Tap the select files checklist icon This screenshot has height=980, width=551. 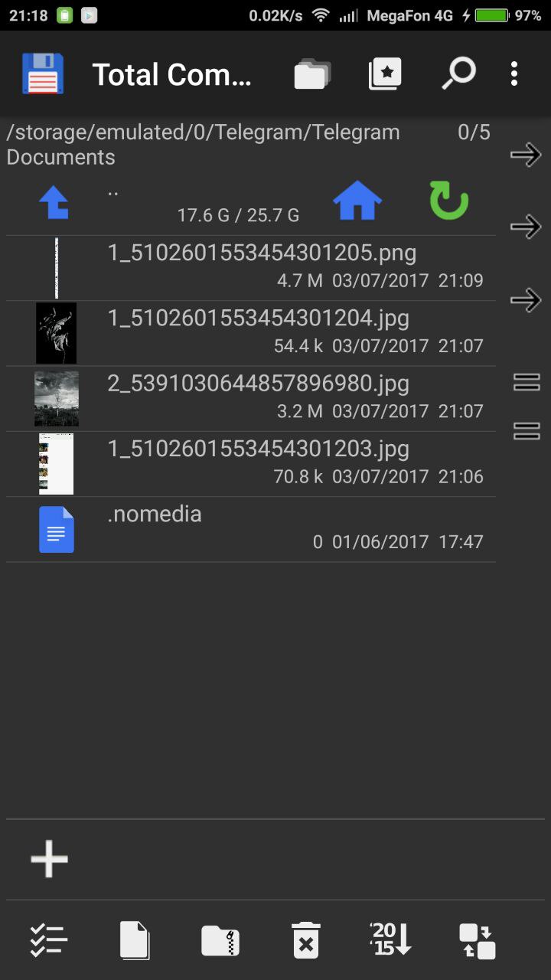click(x=49, y=940)
